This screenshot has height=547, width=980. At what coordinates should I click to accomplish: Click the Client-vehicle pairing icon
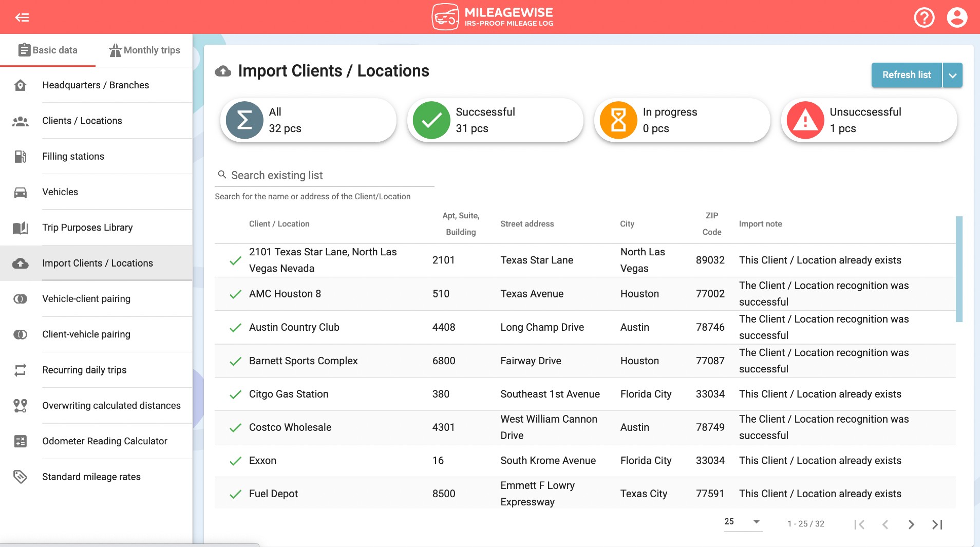pyautogui.click(x=20, y=335)
